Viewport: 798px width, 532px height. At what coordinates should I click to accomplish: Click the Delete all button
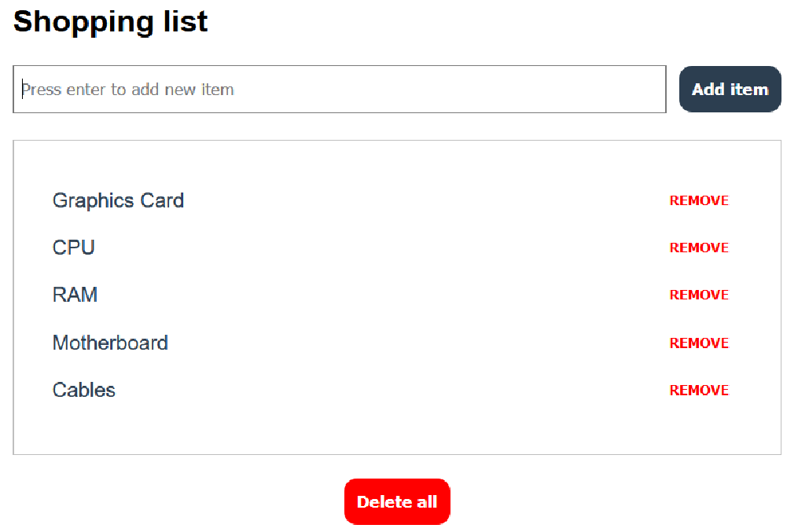pos(397,501)
